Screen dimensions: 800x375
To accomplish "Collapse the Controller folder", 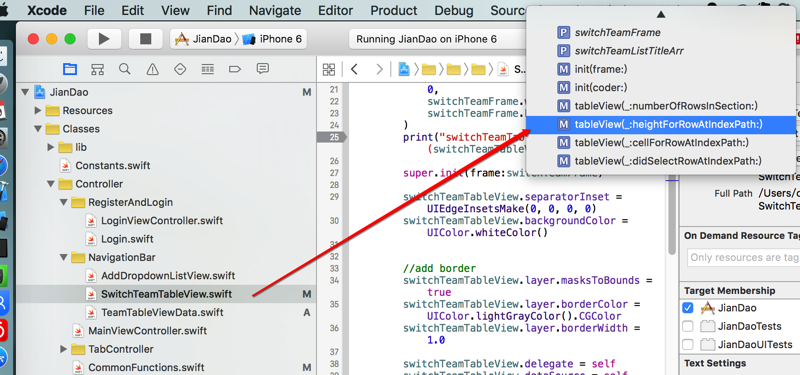I will coord(51,184).
